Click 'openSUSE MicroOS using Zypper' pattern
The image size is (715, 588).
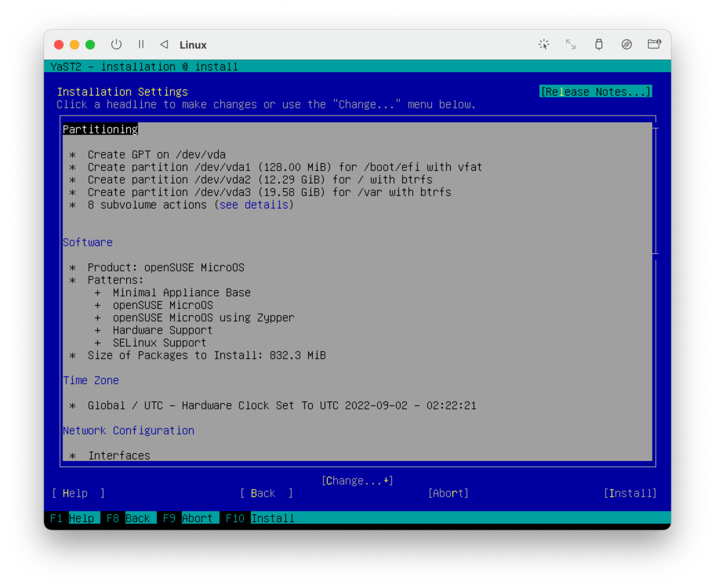(x=203, y=318)
